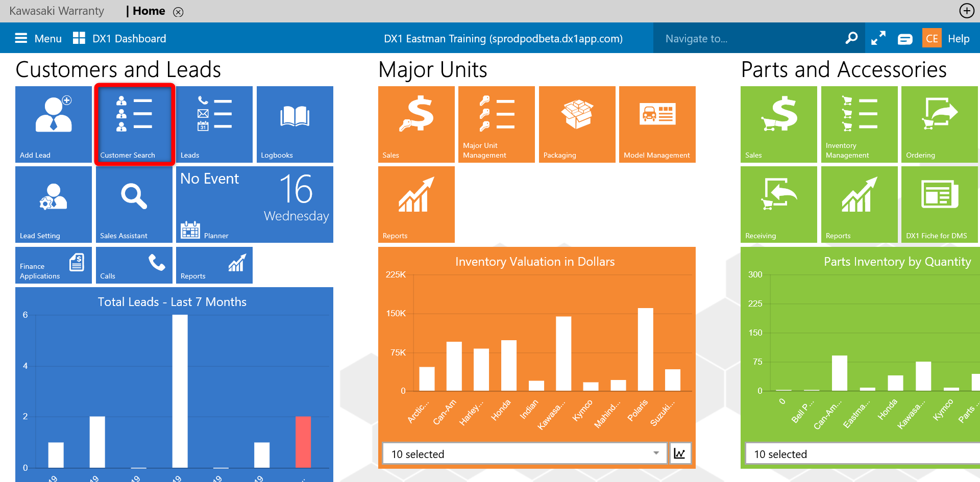Open the Finance Applications tile
Image resolution: width=980 pixels, height=482 pixels.
coord(54,265)
